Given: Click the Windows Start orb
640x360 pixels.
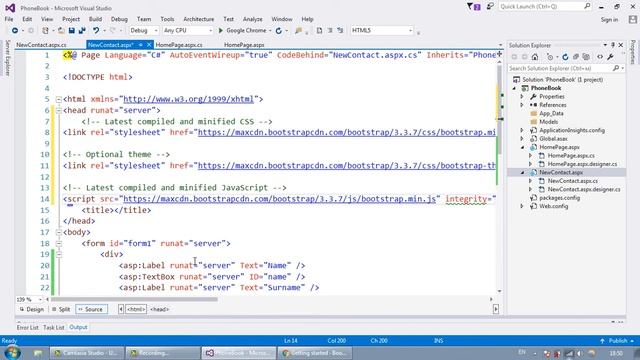Looking at the screenshot, I should pyautogui.click(x=12, y=353).
